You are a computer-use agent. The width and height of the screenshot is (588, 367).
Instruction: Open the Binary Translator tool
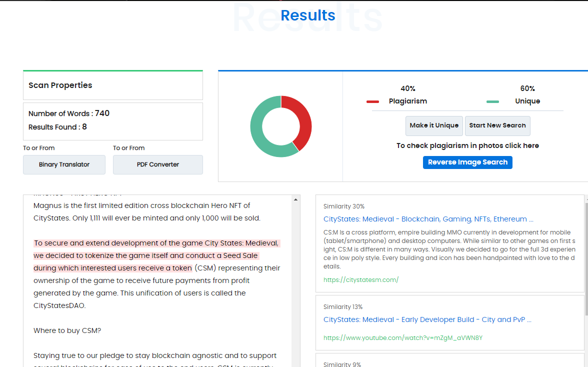[x=64, y=164]
